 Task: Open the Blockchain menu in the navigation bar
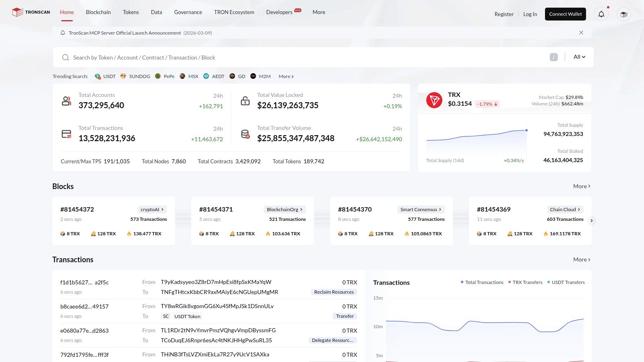point(98,12)
